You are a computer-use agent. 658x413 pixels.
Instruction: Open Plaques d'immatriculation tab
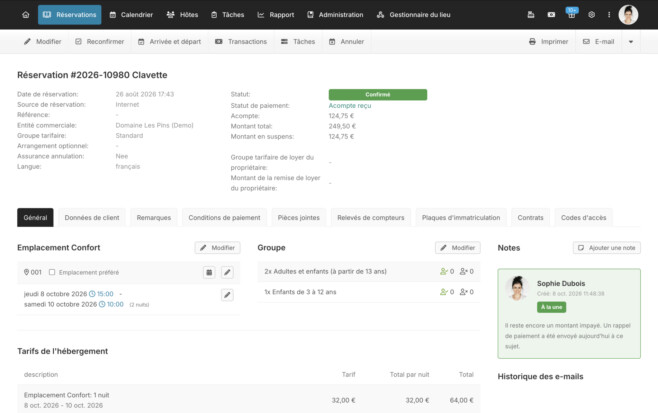[461, 217]
